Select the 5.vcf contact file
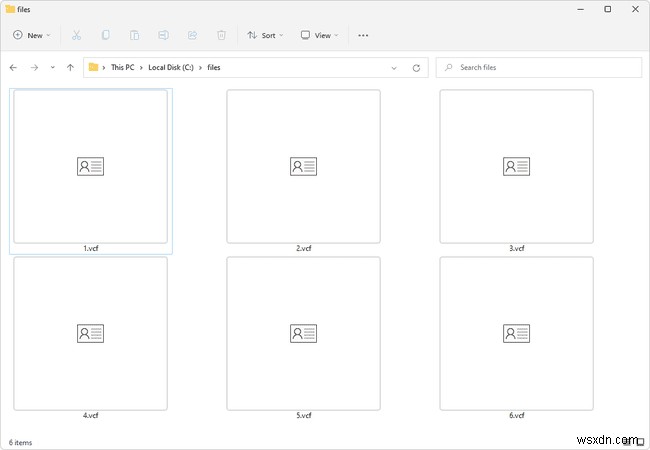 pos(303,334)
